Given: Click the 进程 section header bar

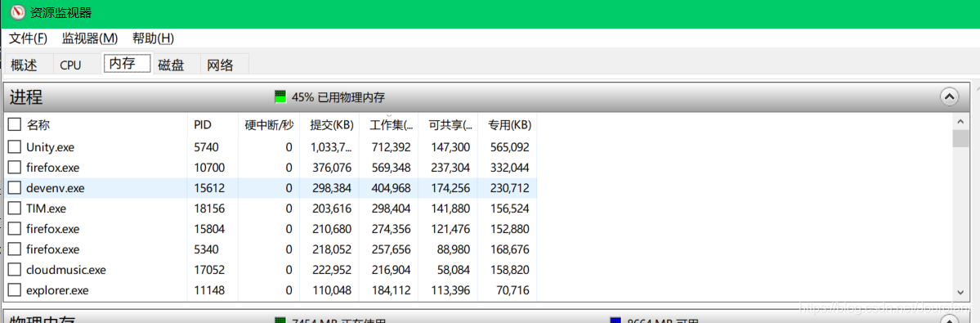Looking at the screenshot, I should [x=487, y=96].
